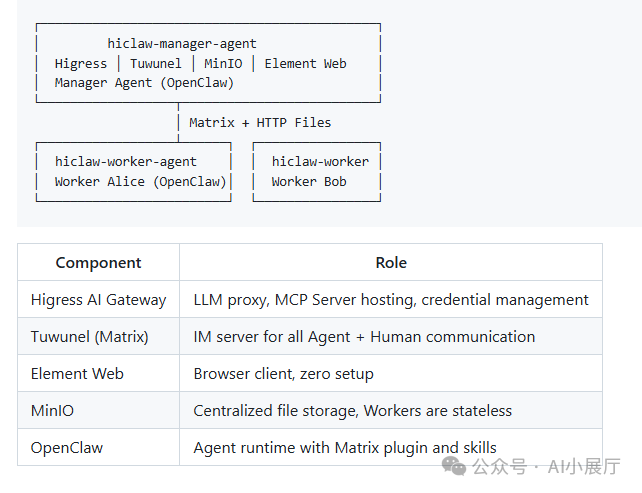Click the "Matrix + HTTP Files" connector label
The width and height of the screenshot is (642, 493).
coord(260,123)
